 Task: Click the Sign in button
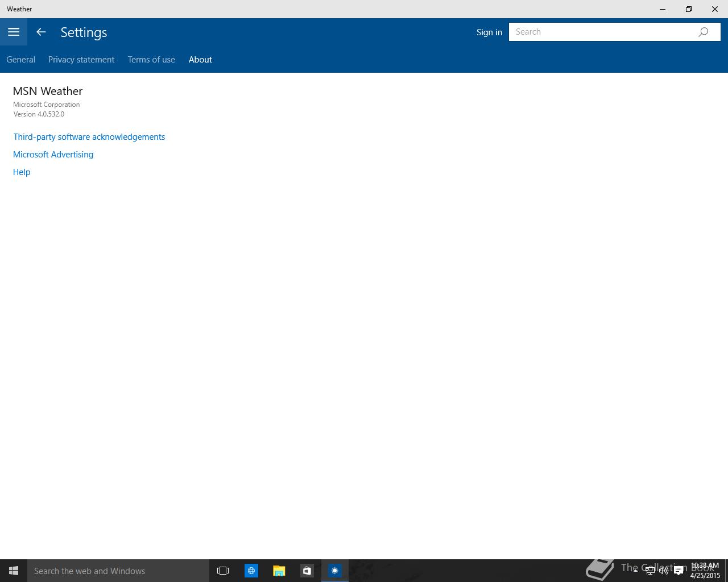(489, 32)
